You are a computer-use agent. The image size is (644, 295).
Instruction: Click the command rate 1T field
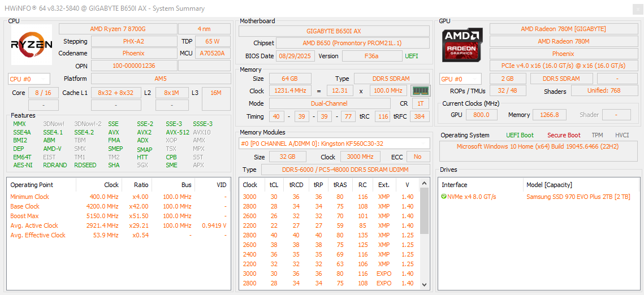pyautogui.click(x=421, y=103)
